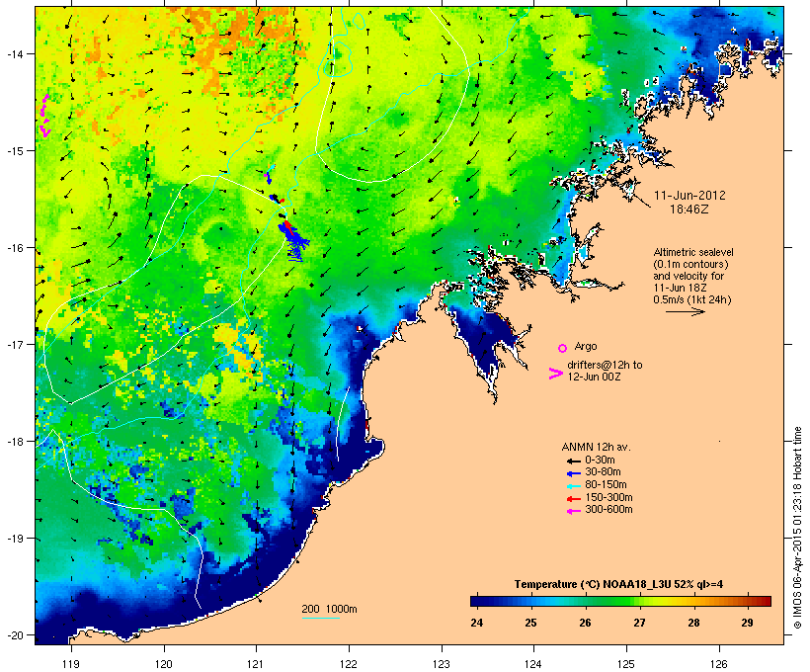Screen dimensions: 810x672
Task: Click the blue ANMN mooring vector cluster near 16S
Action: click(293, 241)
